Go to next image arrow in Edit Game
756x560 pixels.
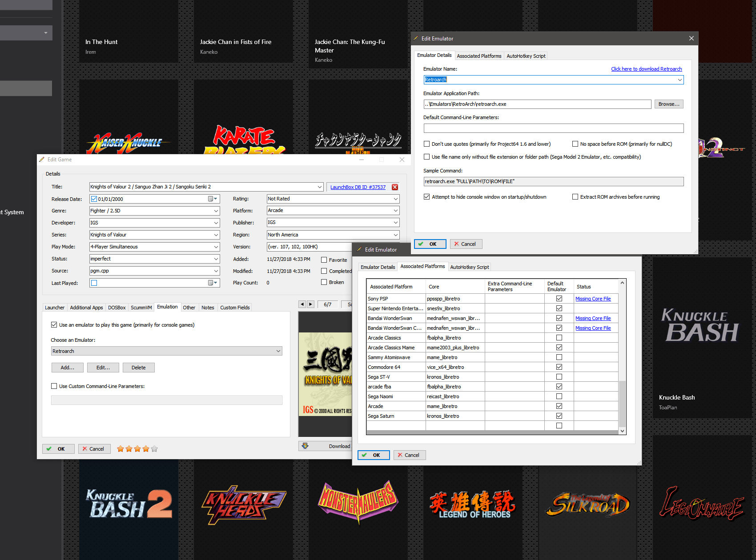(x=311, y=304)
